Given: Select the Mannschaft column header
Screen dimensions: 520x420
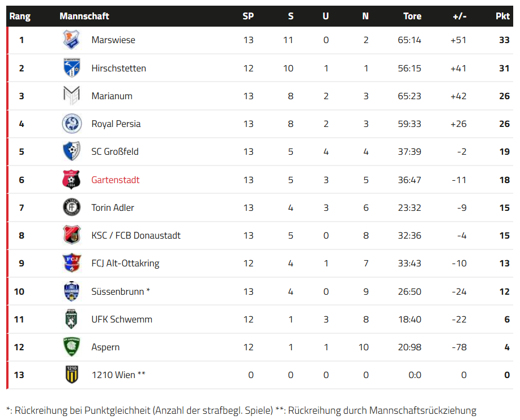Looking at the screenshot, I should click(x=84, y=16).
